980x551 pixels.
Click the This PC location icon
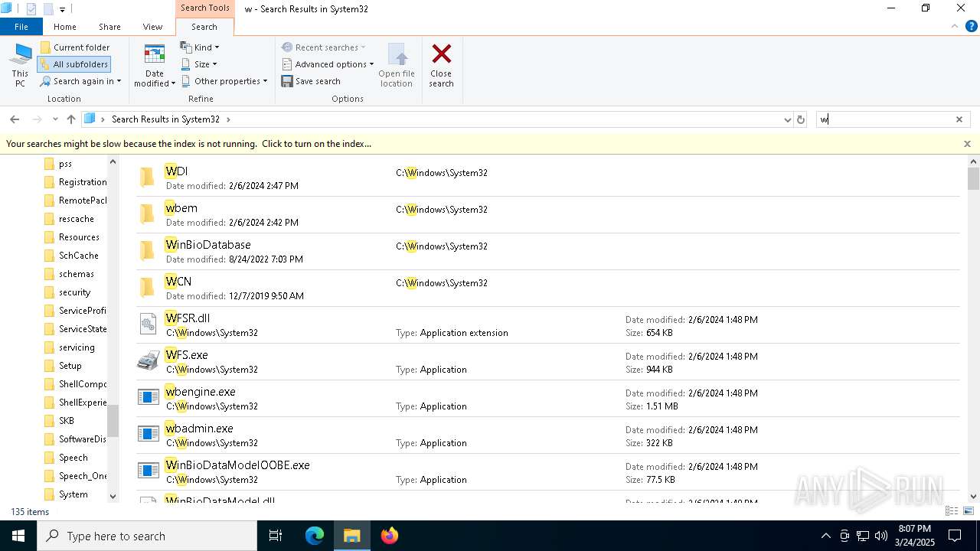pyautogui.click(x=20, y=65)
